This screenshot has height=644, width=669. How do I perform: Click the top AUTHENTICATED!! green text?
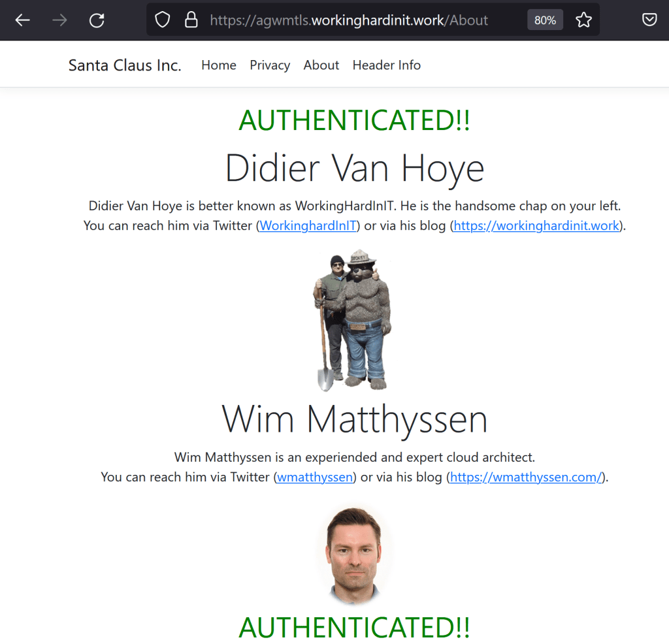(355, 120)
